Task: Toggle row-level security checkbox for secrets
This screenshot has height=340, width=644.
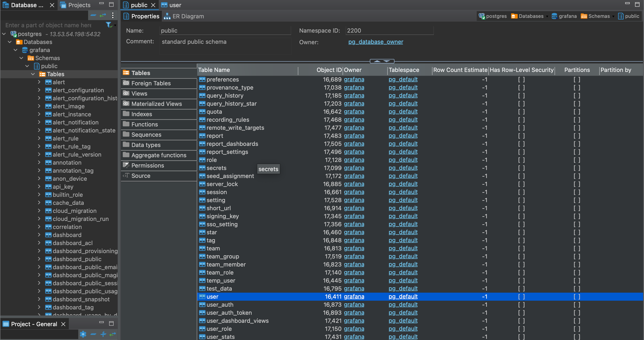Action: [521, 168]
